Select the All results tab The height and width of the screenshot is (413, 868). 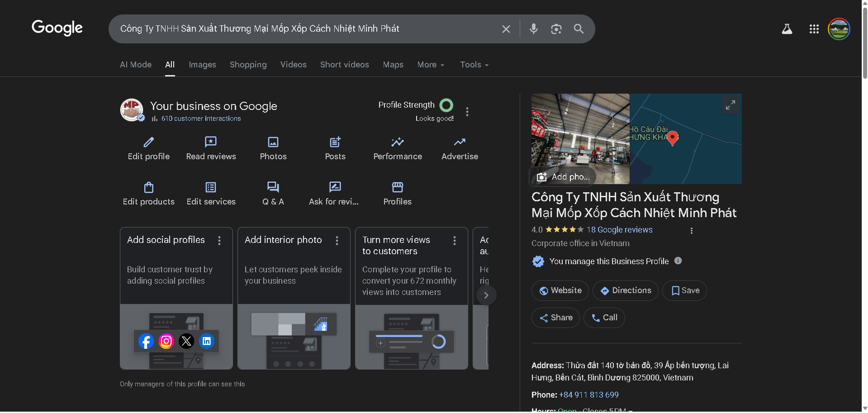click(170, 65)
